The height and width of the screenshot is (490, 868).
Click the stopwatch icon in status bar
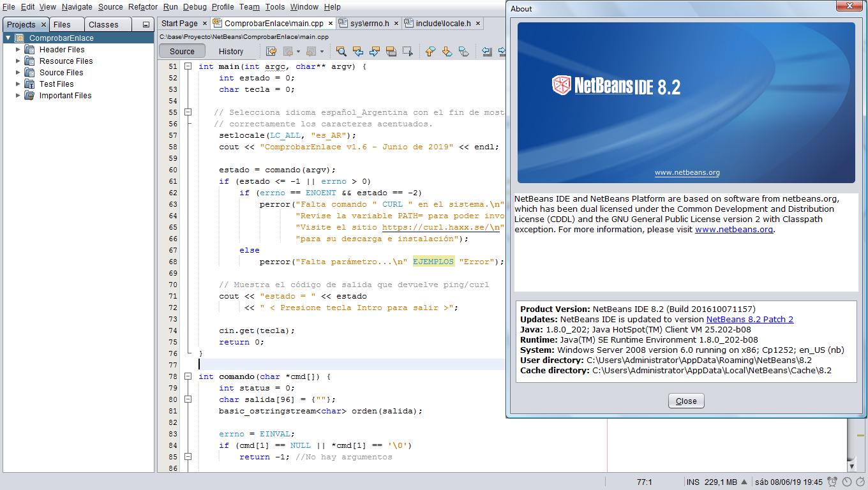click(860, 482)
